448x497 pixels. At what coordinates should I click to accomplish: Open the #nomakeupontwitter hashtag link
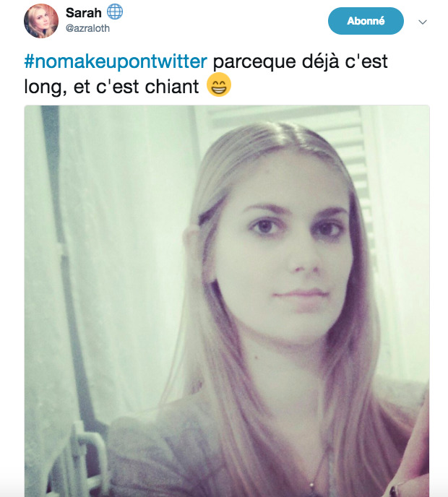click(116, 61)
